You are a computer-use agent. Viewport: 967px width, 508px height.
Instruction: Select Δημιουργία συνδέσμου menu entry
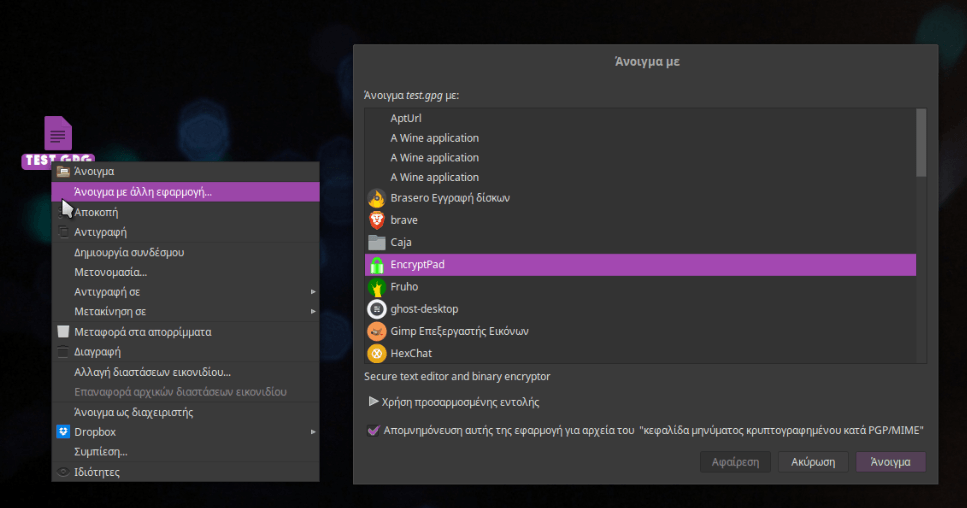pos(186,252)
